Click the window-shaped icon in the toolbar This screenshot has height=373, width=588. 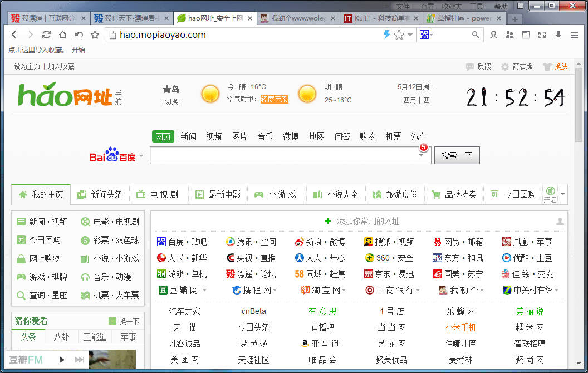pyautogui.click(x=526, y=35)
